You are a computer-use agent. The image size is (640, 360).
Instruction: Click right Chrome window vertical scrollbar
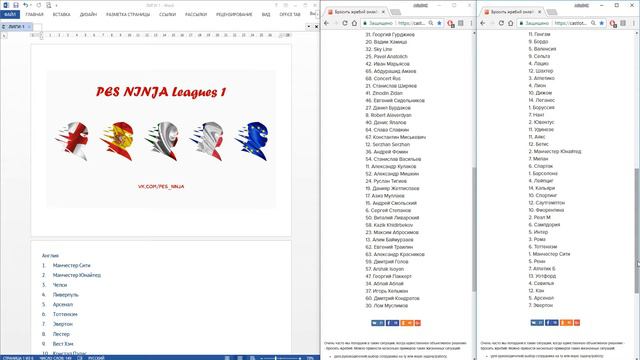tap(637, 231)
